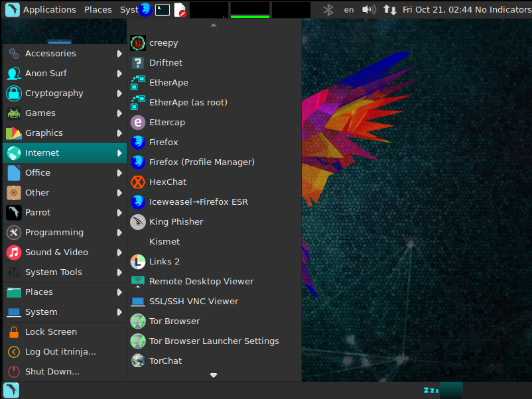Launch King Phisher via its icon
This screenshot has width=532, height=399.
pos(138,222)
